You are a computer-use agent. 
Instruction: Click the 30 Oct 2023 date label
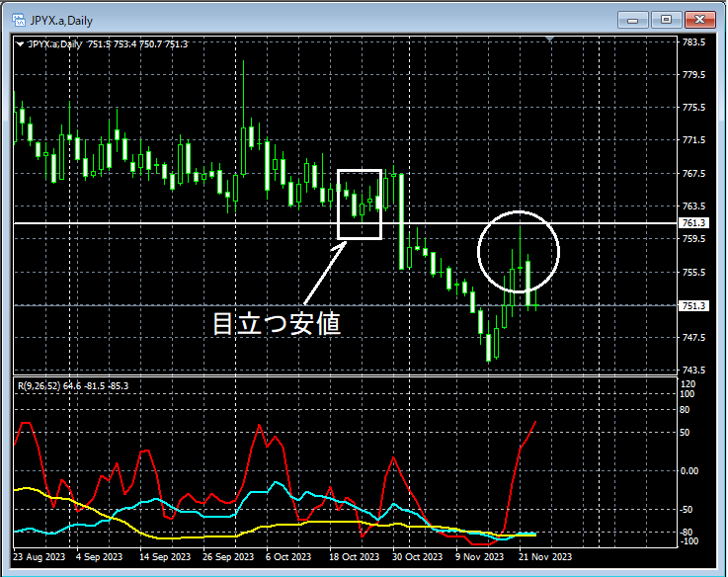(x=418, y=556)
